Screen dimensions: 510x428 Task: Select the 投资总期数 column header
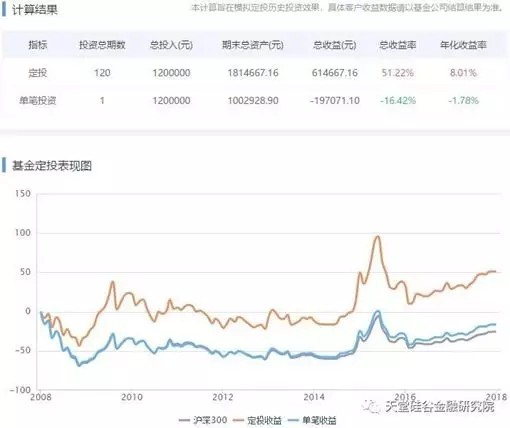tap(102, 45)
